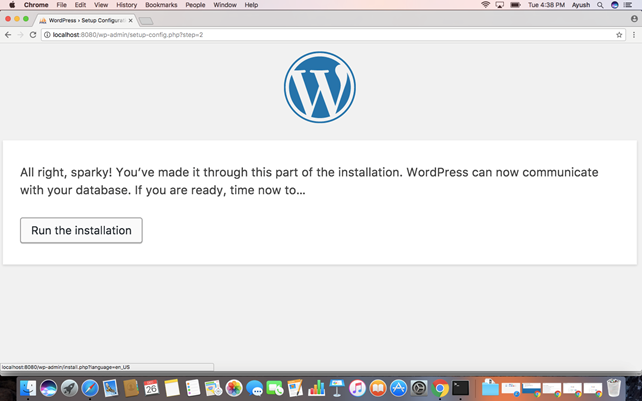Open Numbers chart icon in dock
The height and width of the screenshot is (401, 642).
(316, 388)
